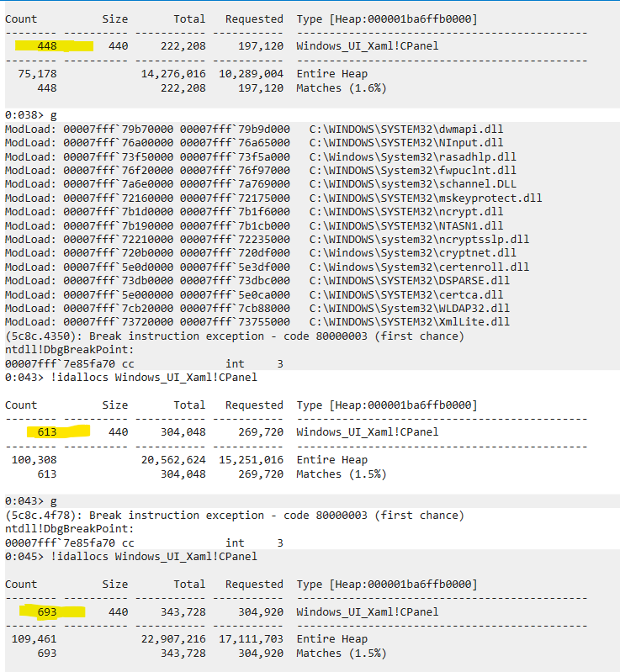Click 269,720 in the second Matches row
Viewport: 620px width, 672px height.
261,474
